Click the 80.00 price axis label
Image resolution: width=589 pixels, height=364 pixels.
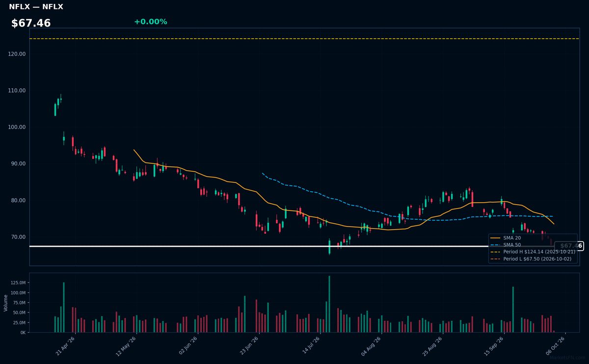(18, 201)
